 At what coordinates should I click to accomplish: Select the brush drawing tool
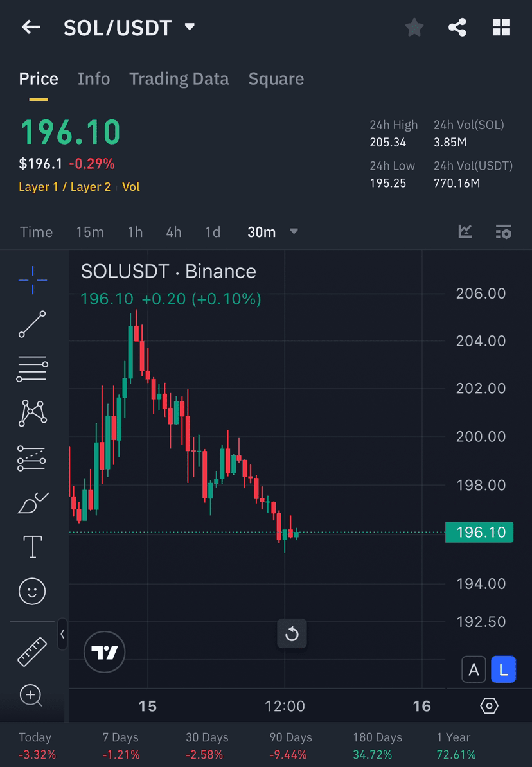[32, 503]
